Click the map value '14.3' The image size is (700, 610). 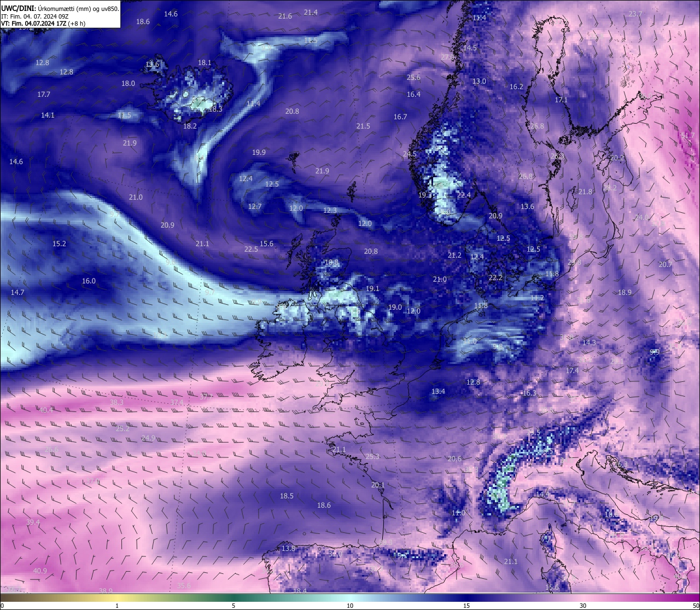coord(589,342)
